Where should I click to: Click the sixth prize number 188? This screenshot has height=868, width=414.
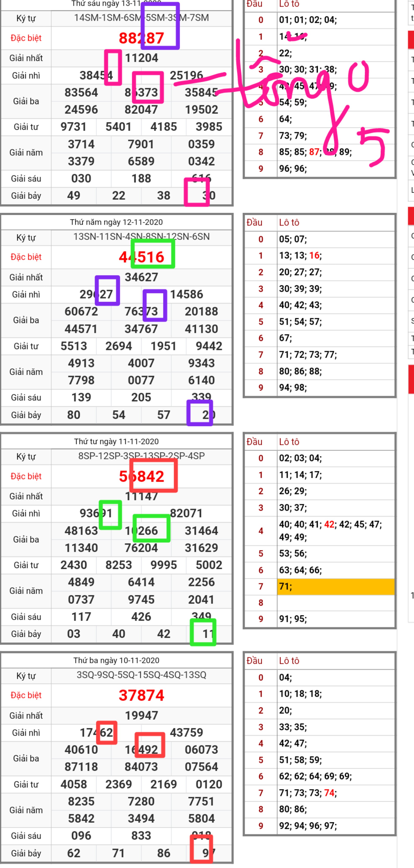tap(141, 179)
